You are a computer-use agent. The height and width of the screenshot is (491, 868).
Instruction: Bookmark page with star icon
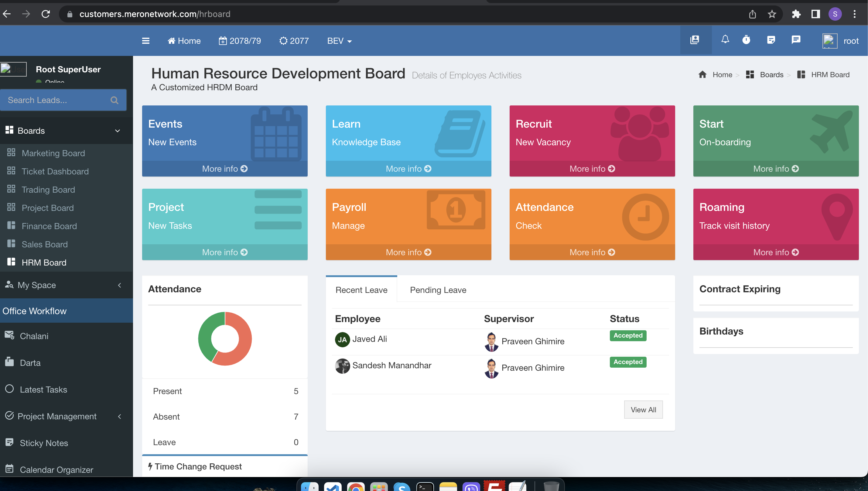point(772,14)
